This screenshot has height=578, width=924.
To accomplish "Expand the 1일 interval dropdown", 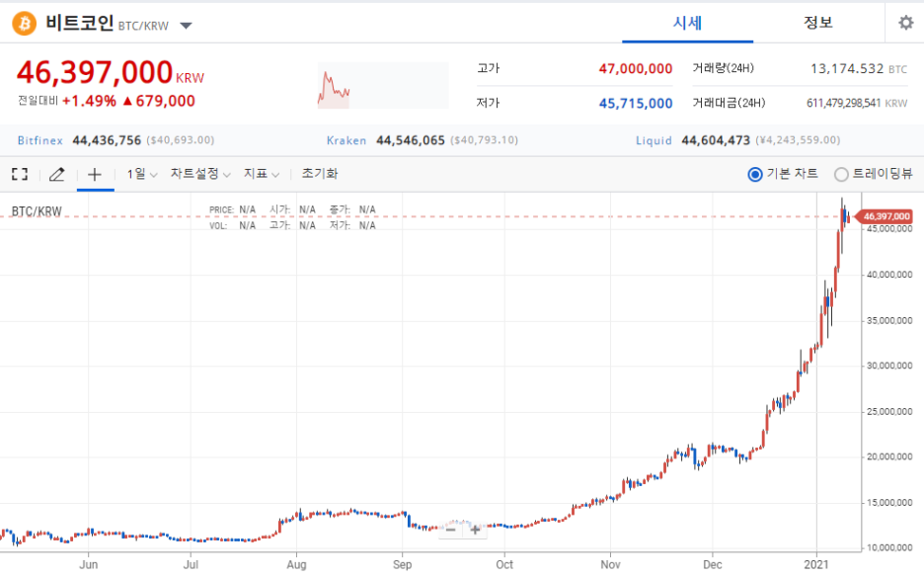I will click(x=142, y=174).
